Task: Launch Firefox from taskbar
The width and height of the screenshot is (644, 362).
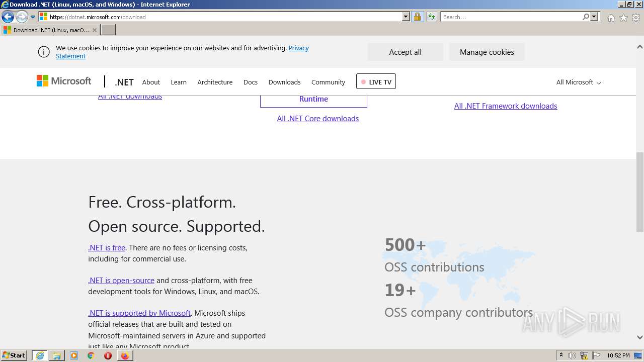Action: (125, 355)
